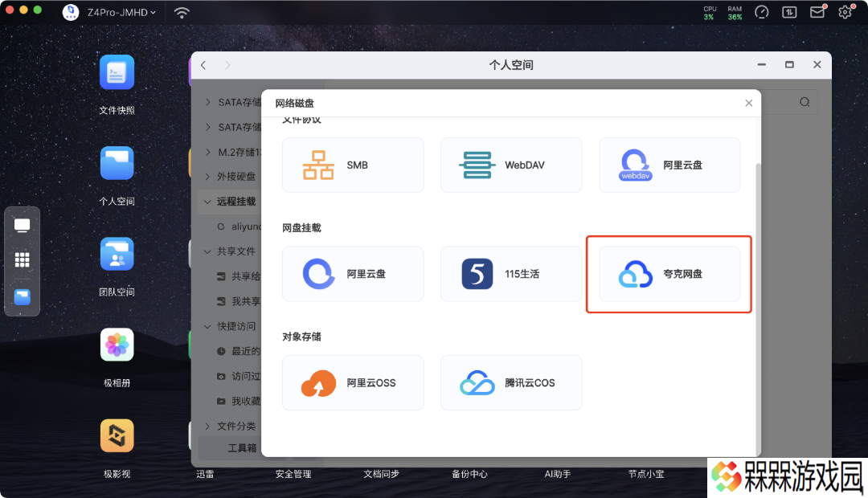Select the 腾讯云COS object storage
This screenshot has width=868, height=498.
tap(511, 383)
